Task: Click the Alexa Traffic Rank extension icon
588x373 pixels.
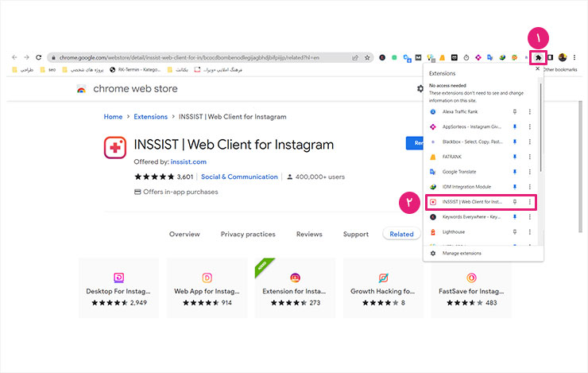Action: point(433,112)
